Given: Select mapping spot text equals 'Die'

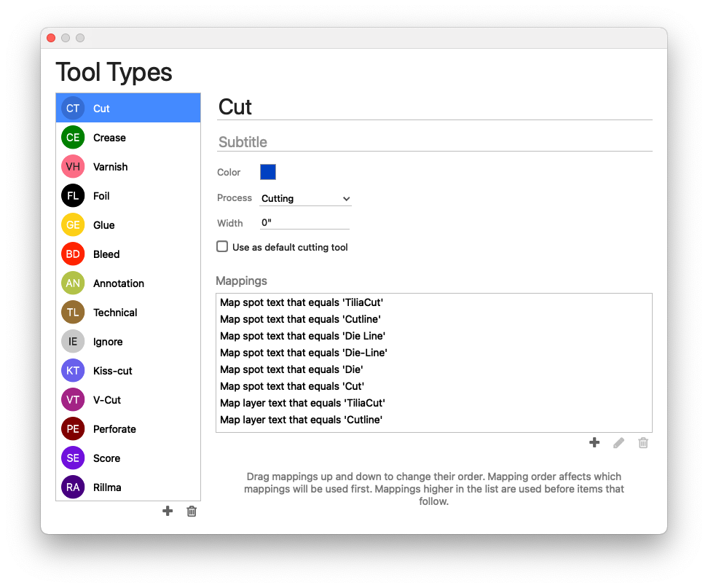Looking at the screenshot, I should (434, 369).
